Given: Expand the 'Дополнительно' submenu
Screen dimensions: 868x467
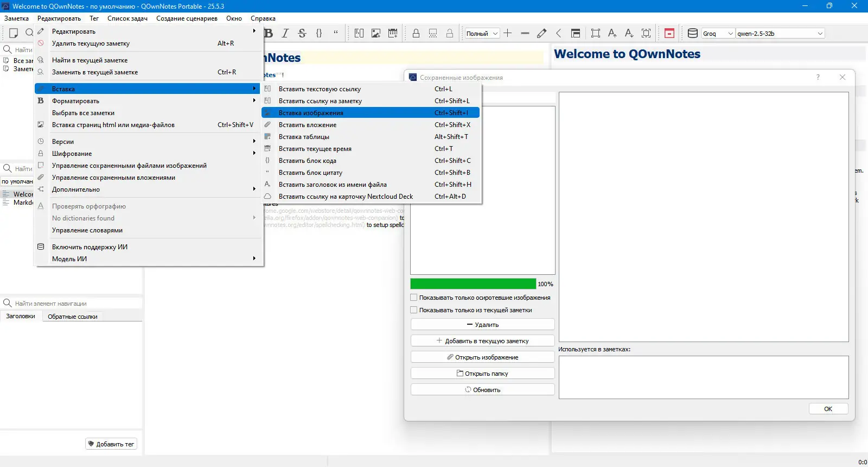Looking at the screenshot, I should (149, 190).
